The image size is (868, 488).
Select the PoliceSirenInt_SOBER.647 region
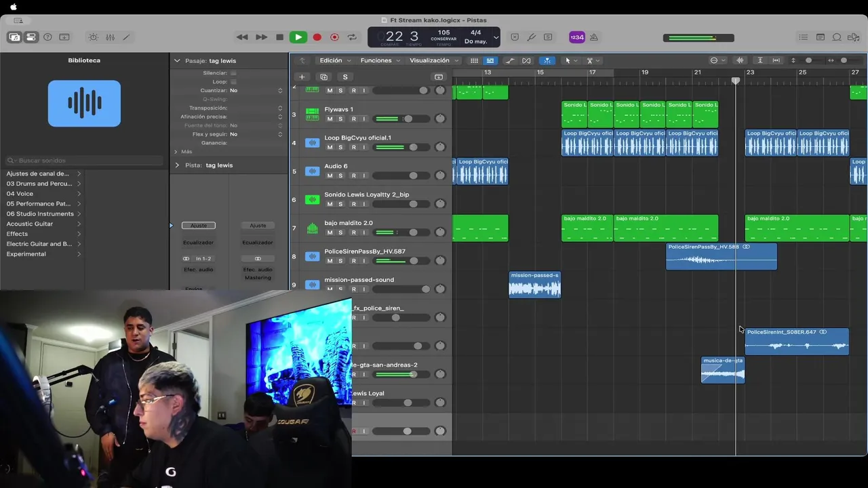tap(797, 342)
